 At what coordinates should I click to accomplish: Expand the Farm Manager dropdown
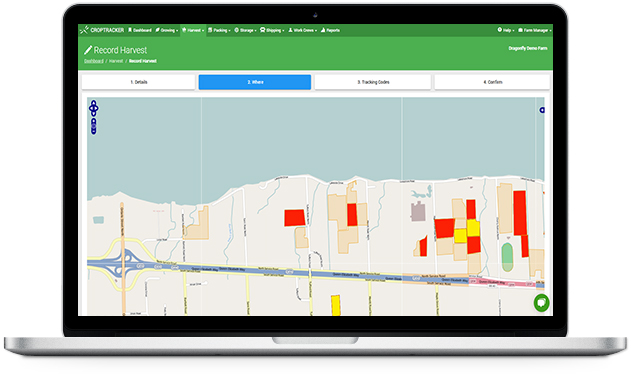tap(534, 30)
